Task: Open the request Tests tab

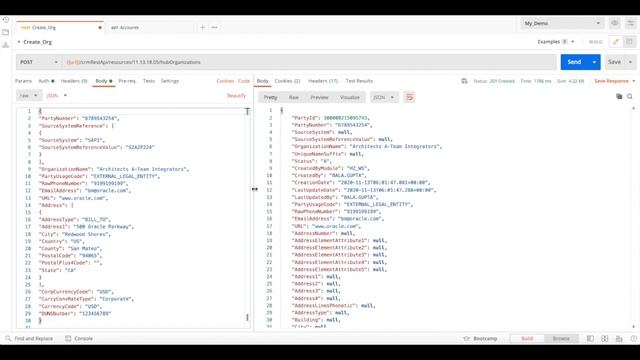Action: [149, 81]
